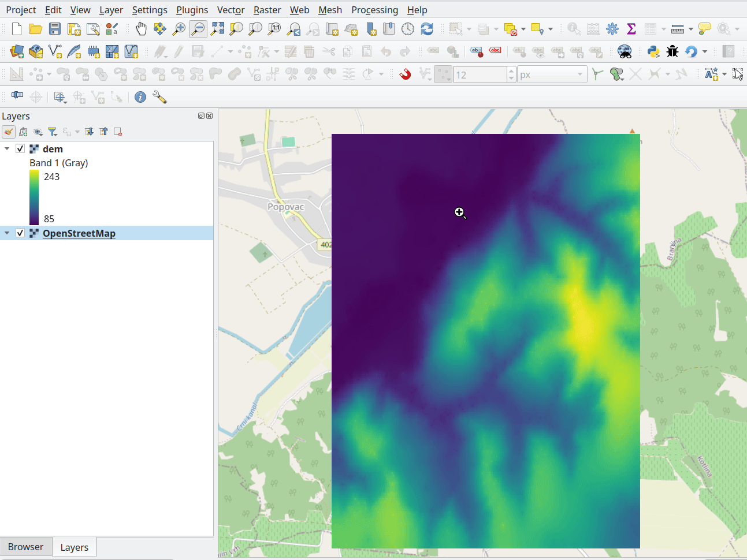Refresh the map canvas
Image resolution: width=747 pixels, height=560 pixels.
427,28
